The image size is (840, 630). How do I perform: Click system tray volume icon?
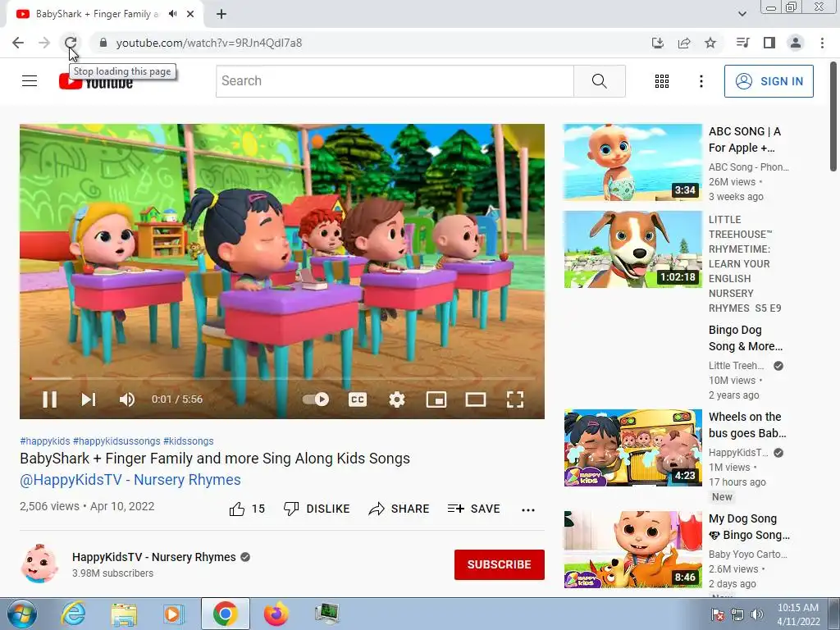click(x=756, y=614)
